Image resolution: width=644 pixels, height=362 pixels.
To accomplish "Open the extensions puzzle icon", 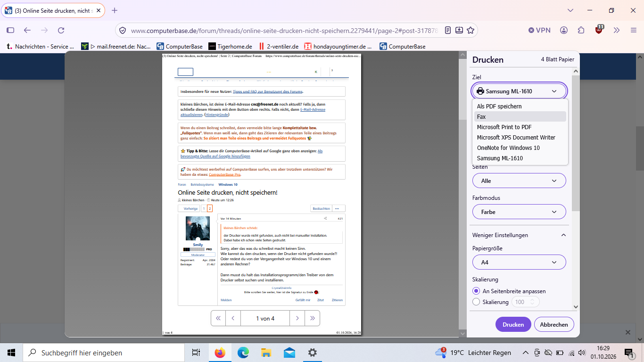I will 581,30.
